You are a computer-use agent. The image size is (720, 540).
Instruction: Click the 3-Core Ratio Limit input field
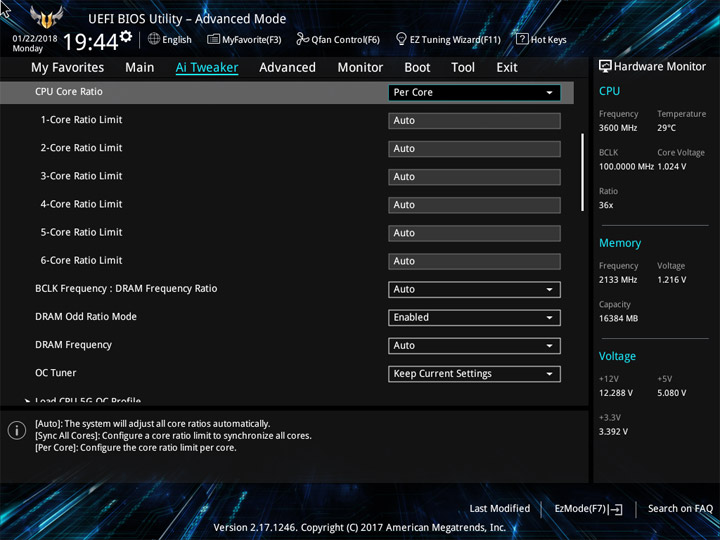(x=474, y=177)
